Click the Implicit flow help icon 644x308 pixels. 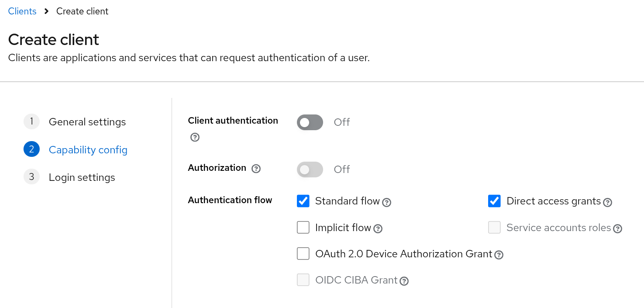click(x=378, y=228)
